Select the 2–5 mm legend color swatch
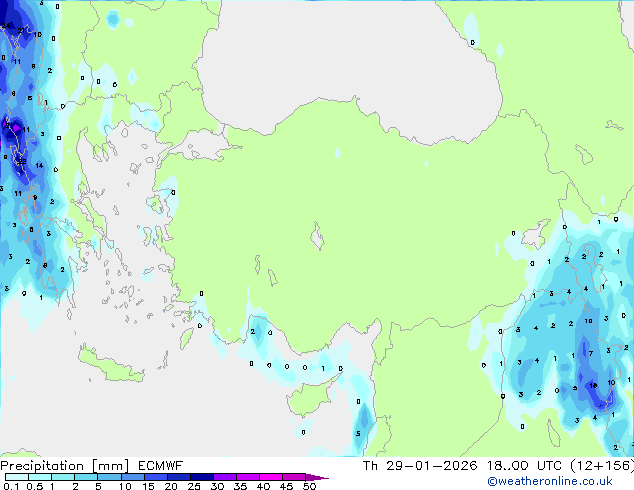Screen dimensions: 634x490 (x=86, y=477)
